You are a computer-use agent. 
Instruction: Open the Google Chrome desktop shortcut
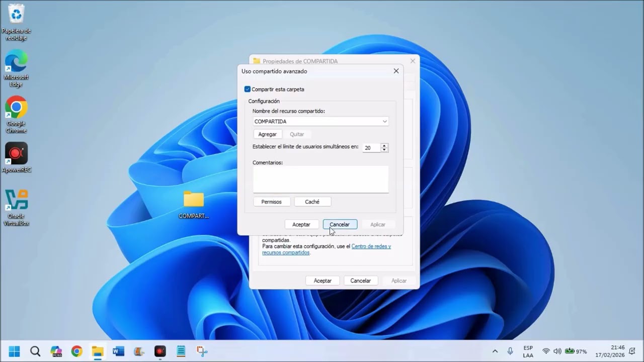pyautogui.click(x=16, y=115)
